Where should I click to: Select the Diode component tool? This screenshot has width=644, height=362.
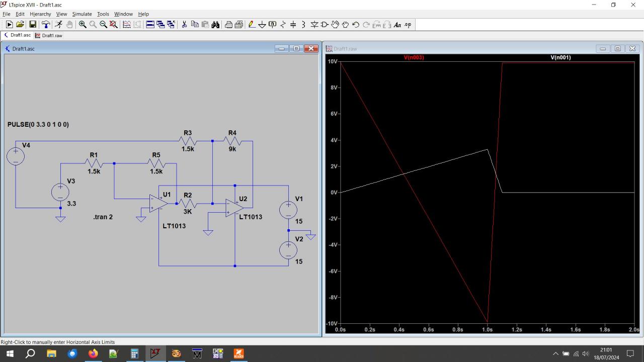point(314,25)
